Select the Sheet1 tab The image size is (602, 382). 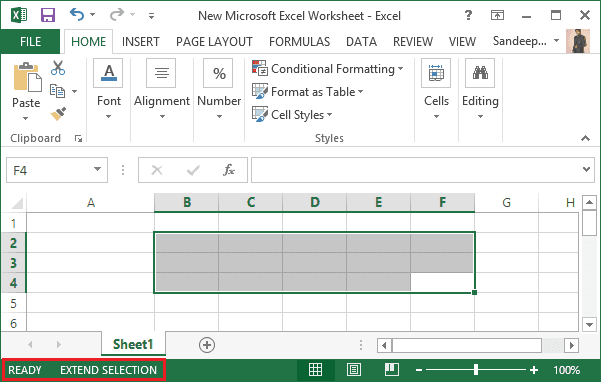pyautogui.click(x=133, y=344)
